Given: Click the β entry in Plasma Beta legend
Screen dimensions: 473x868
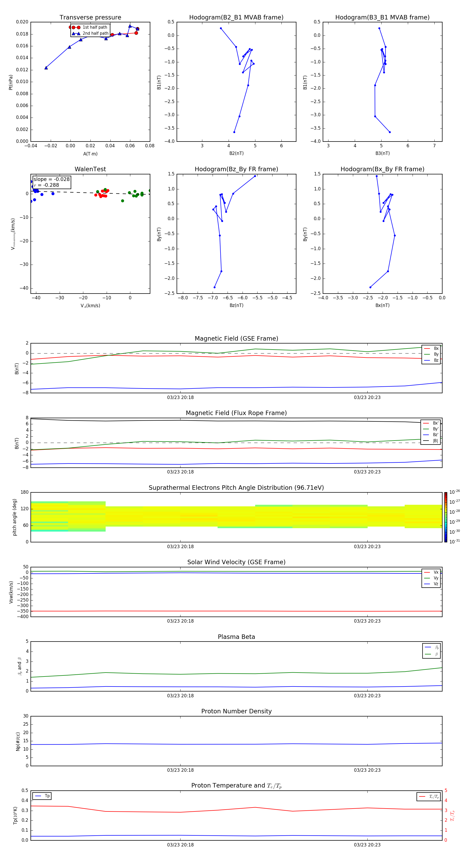Looking at the screenshot, I should pyautogui.click(x=431, y=654).
